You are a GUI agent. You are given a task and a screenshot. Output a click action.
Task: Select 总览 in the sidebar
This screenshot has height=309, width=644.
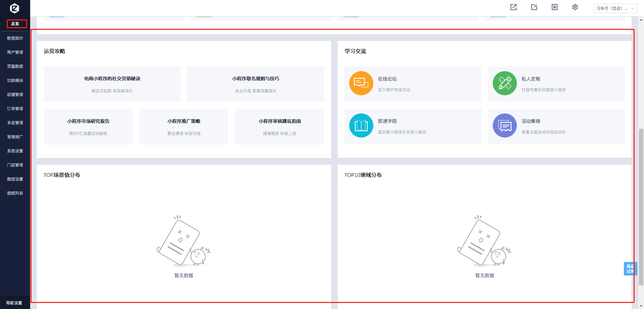[x=15, y=24]
